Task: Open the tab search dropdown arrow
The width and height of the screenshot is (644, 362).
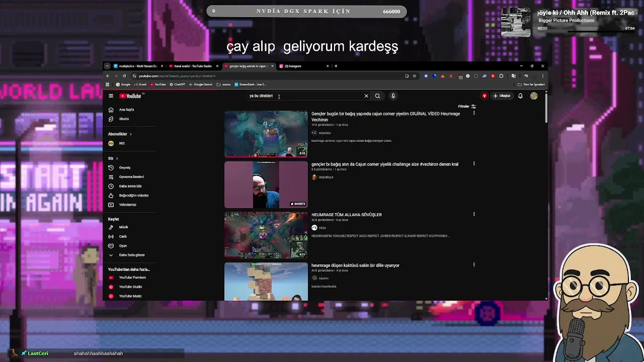Action: pos(107,66)
